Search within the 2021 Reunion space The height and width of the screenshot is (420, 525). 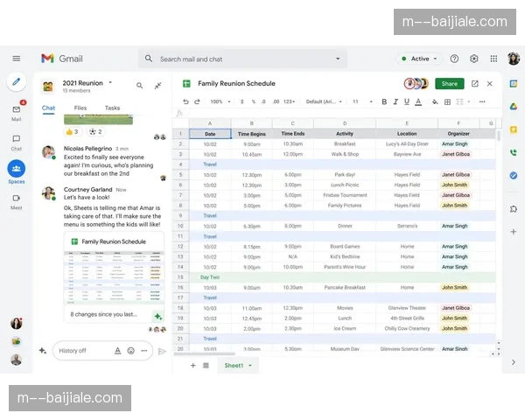(139, 86)
